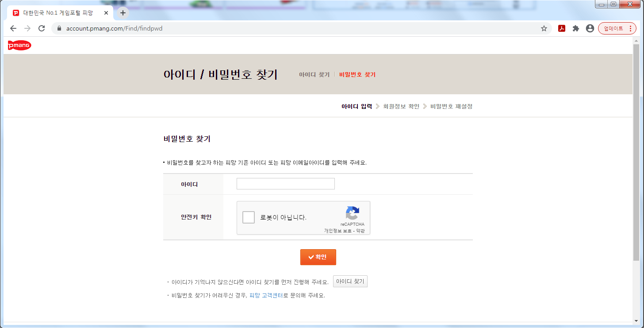
Task: Click the 안전키 확인 label
Action: tap(196, 217)
